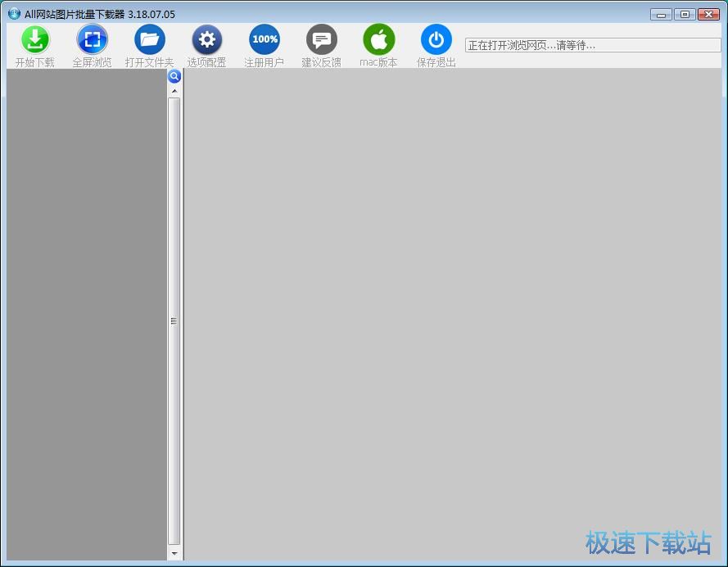This screenshot has width=728, height=567.
Task: Minimize the downloader window
Action: [661, 15]
